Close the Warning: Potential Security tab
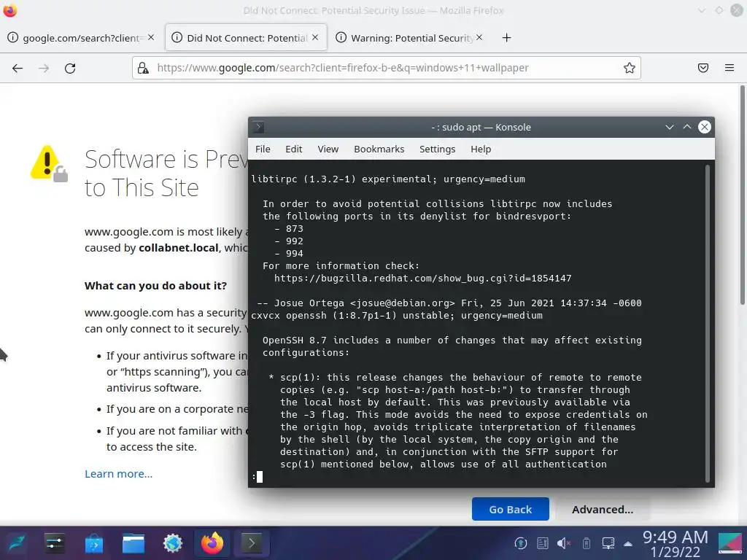 (479, 37)
